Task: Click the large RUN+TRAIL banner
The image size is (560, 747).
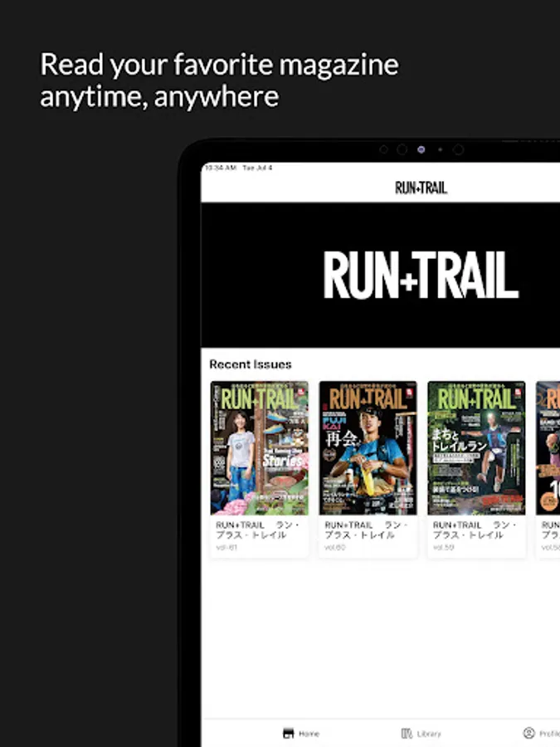Action: tap(381, 275)
